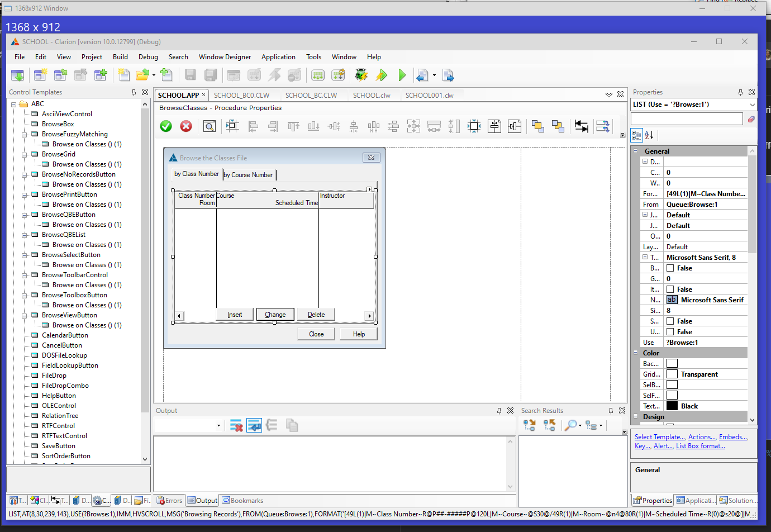Click the black Text color swatch
Screen dimensions: 771x532
pos(672,406)
